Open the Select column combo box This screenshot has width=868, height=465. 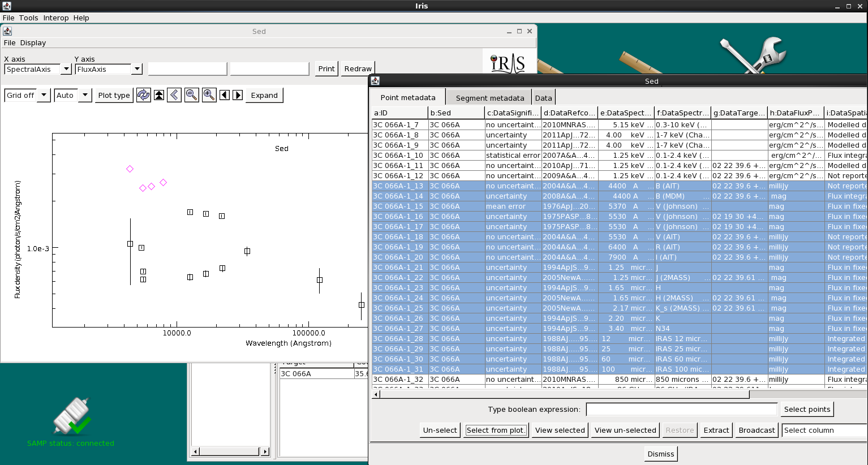(824, 430)
